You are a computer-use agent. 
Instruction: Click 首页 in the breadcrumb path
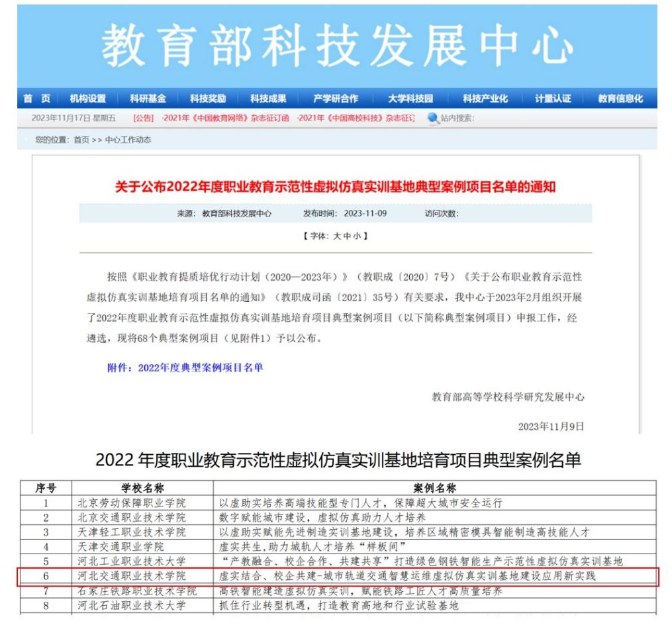coord(81,140)
